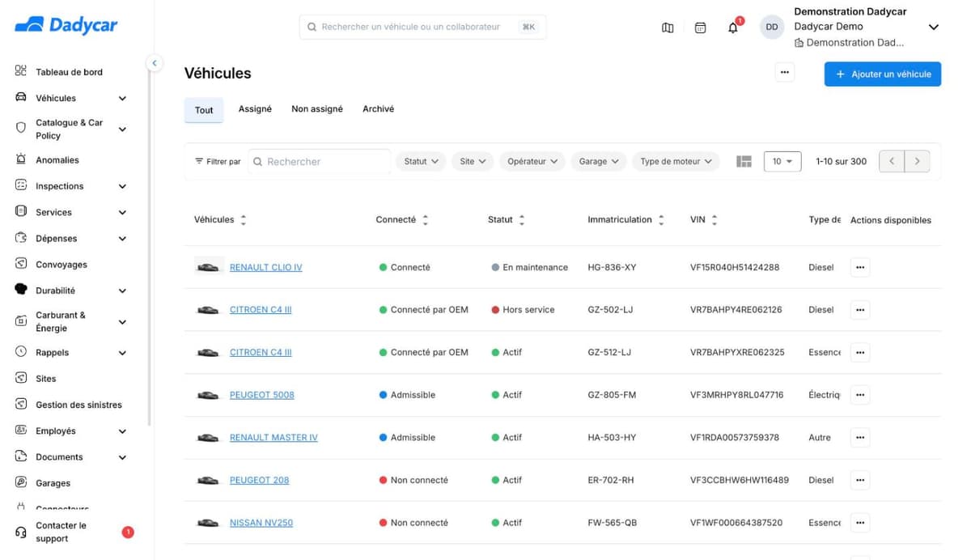Click the Contacter le support headset icon

(x=21, y=532)
